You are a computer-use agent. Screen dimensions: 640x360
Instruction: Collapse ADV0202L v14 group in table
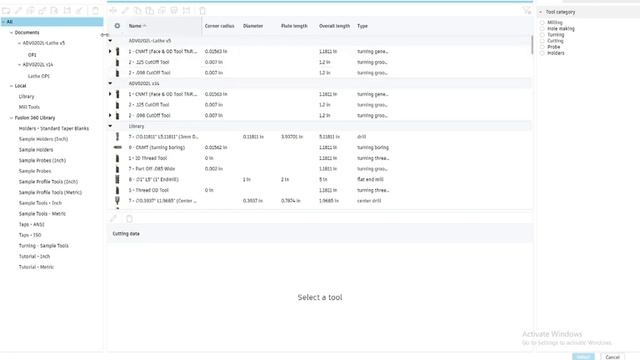(x=110, y=83)
